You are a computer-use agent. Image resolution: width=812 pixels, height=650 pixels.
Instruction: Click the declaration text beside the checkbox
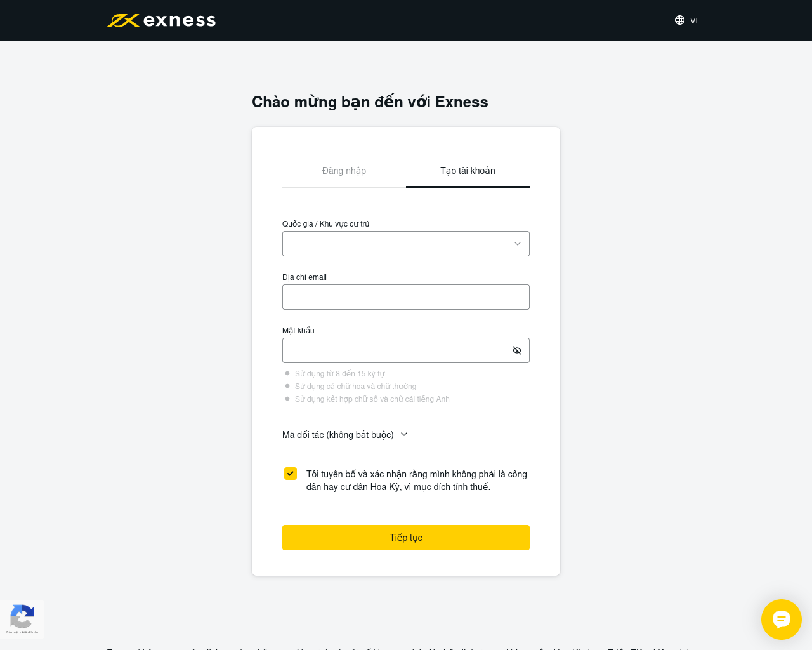[x=417, y=481]
